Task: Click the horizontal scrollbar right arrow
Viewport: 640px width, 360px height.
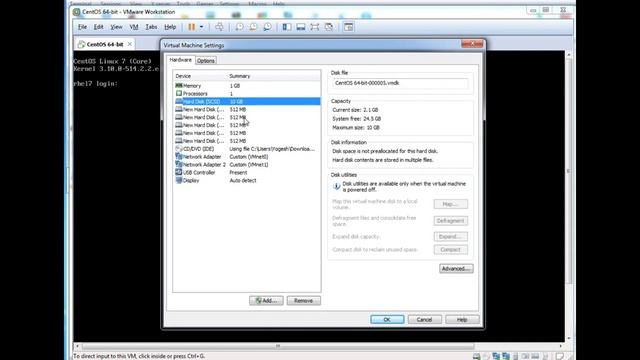Action: 561,346
